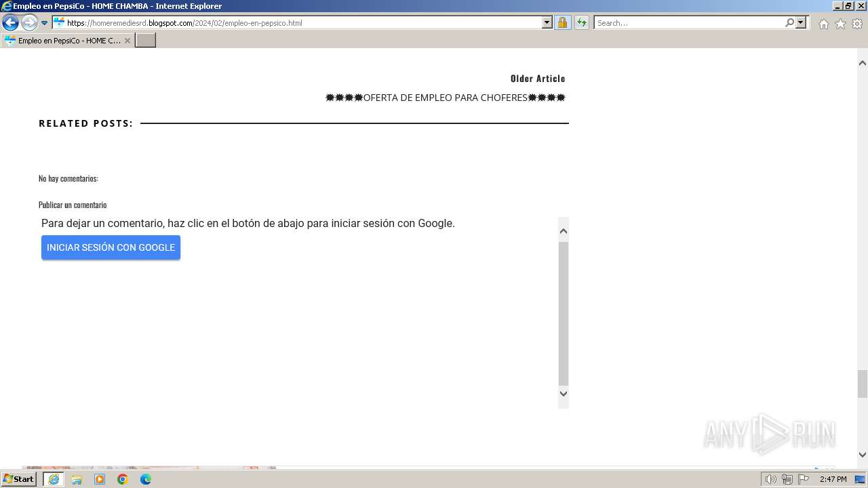Click the RELATED POSTS heading
This screenshot has height=488, width=868.
point(86,123)
